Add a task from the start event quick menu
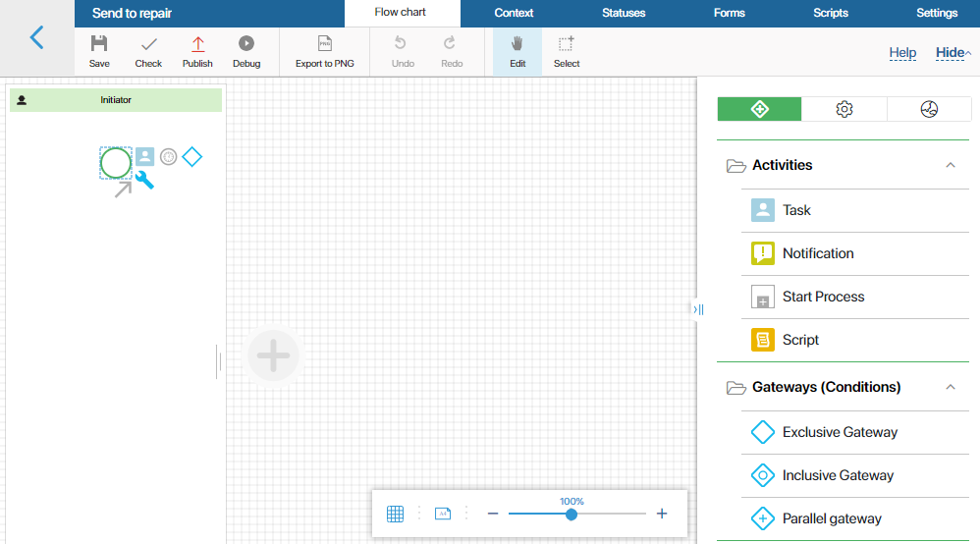980x544 pixels. 144,156
